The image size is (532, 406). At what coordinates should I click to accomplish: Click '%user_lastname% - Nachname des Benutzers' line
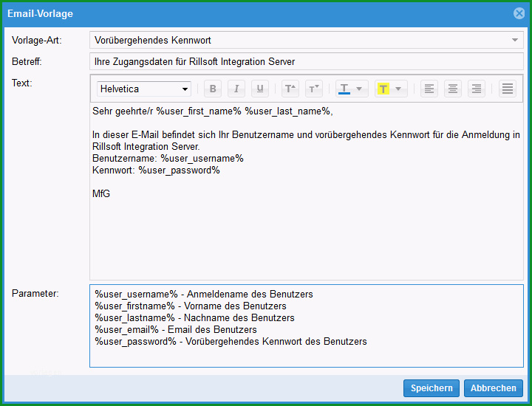click(195, 318)
